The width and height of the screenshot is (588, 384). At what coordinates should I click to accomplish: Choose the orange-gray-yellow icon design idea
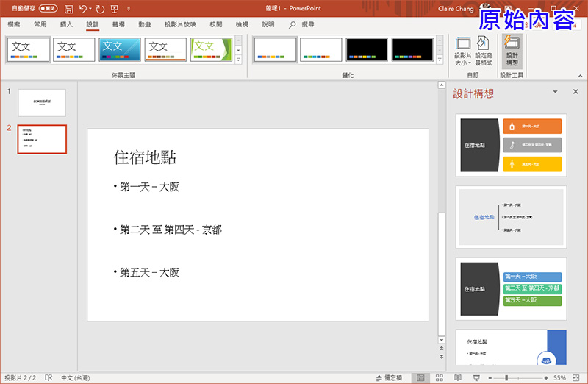[x=511, y=145]
